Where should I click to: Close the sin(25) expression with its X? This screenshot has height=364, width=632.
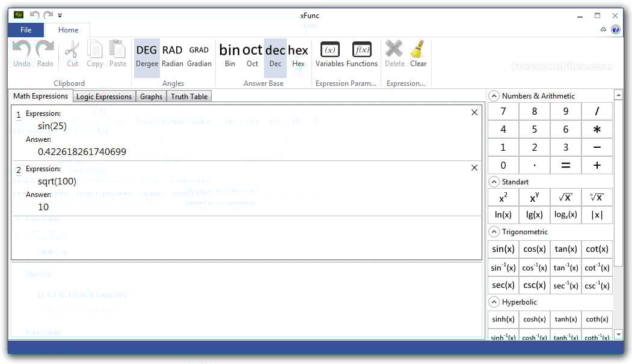point(474,112)
